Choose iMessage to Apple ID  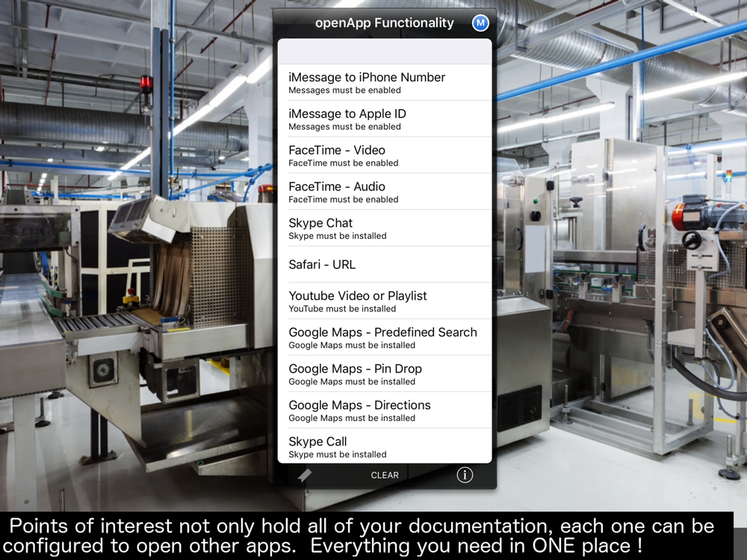pos(385,119)
